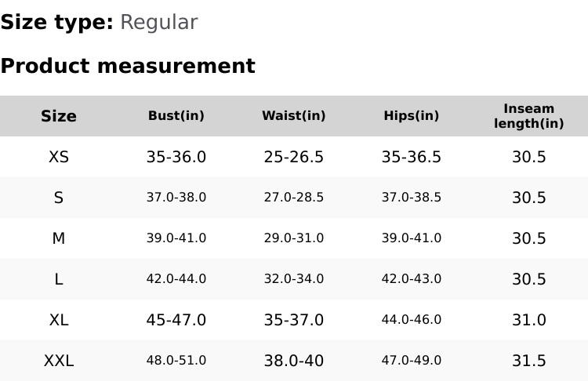Screen dimensions: 588x381
Task: Click the XL inseam value 31.0
Action: 529,320
